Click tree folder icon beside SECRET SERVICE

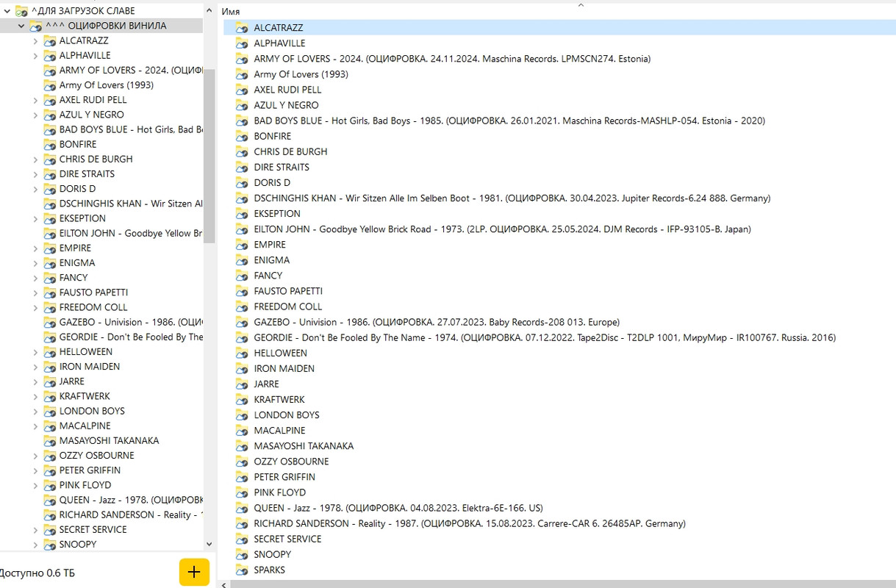pyautogui.click(x=49, y=530)
